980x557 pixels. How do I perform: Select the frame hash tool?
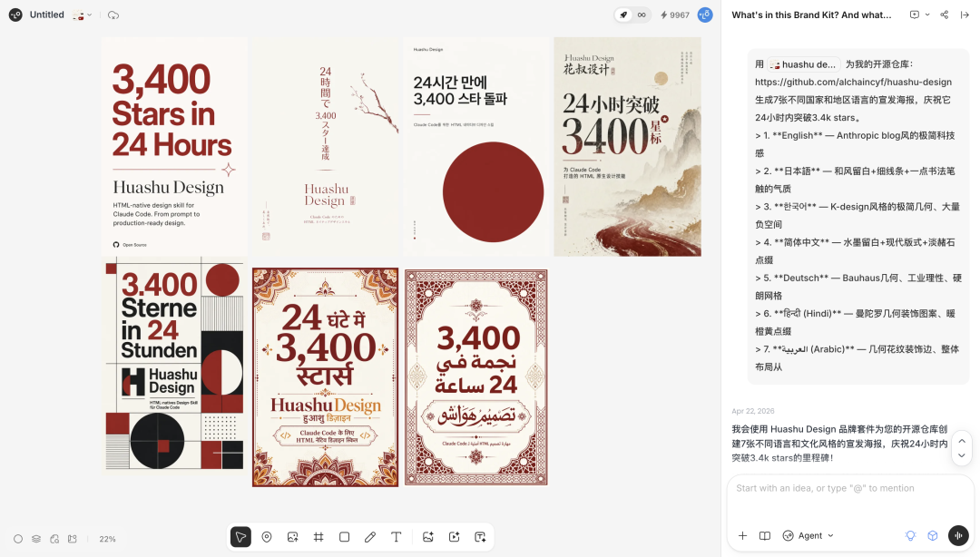(318, 537)
